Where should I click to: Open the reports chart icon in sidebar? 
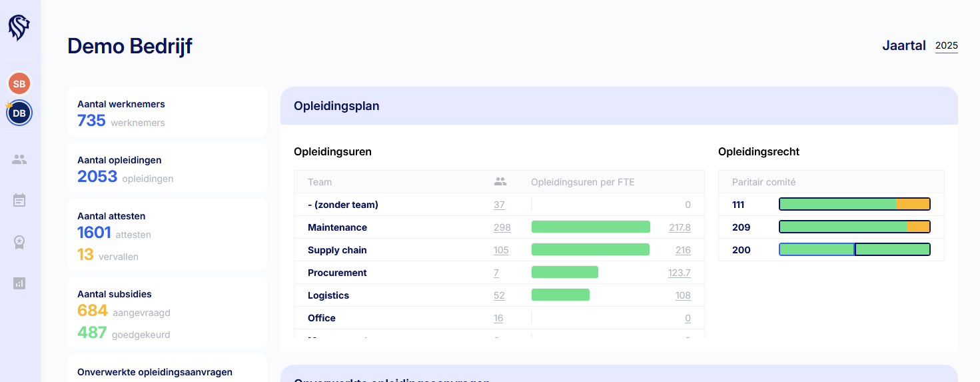point(19,283)
